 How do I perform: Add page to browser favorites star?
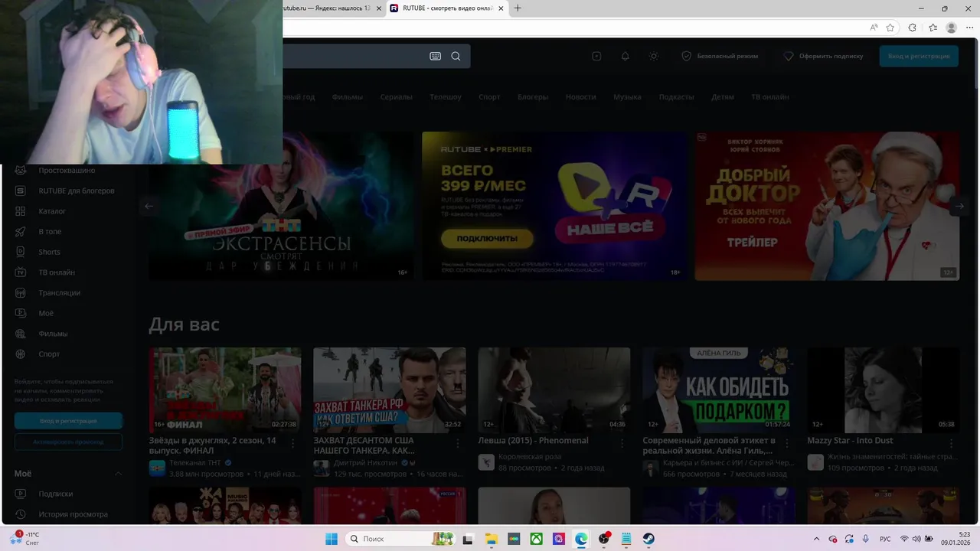tap(890, 28)
